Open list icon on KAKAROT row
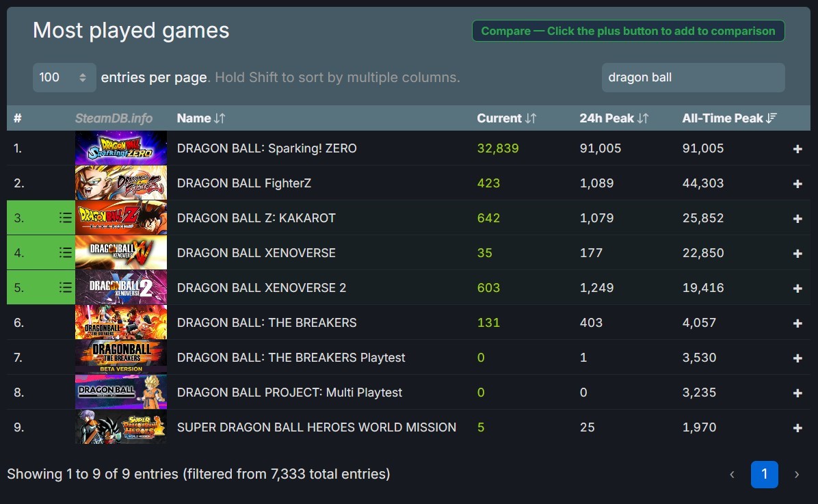 point(65,217)
